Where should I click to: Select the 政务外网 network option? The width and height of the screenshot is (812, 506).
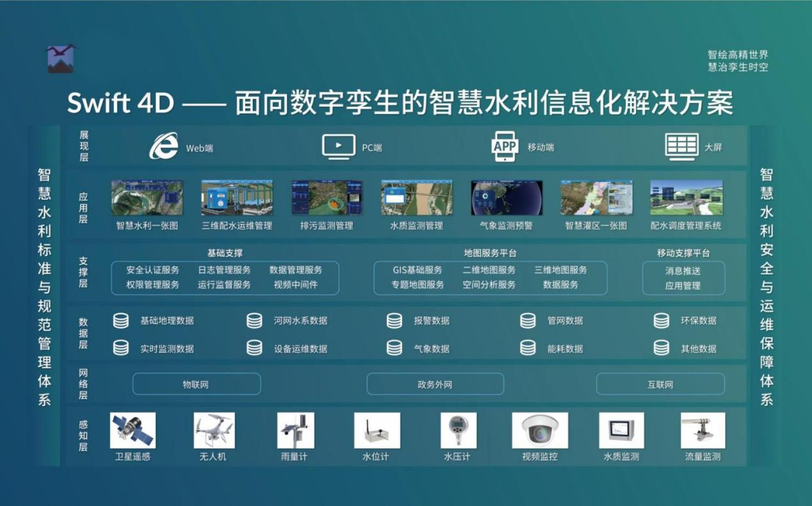[x=435, y=383]
